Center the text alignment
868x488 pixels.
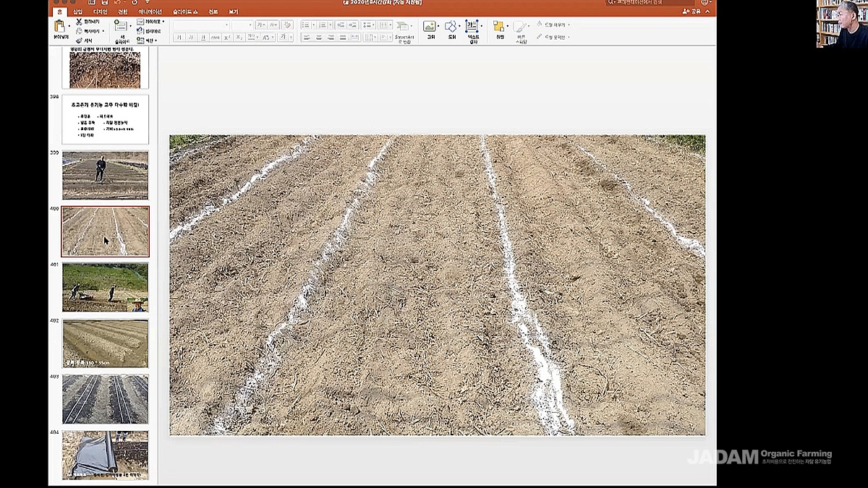(320, 37)
